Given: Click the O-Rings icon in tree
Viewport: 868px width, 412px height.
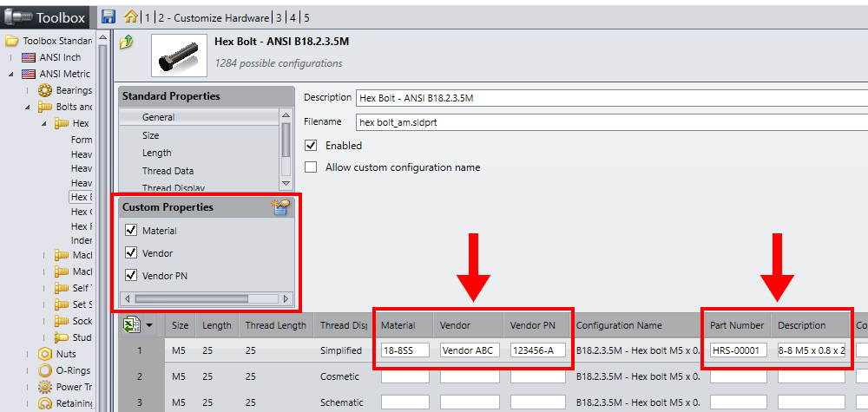Looking at the screenshot, I should [45, 370].
